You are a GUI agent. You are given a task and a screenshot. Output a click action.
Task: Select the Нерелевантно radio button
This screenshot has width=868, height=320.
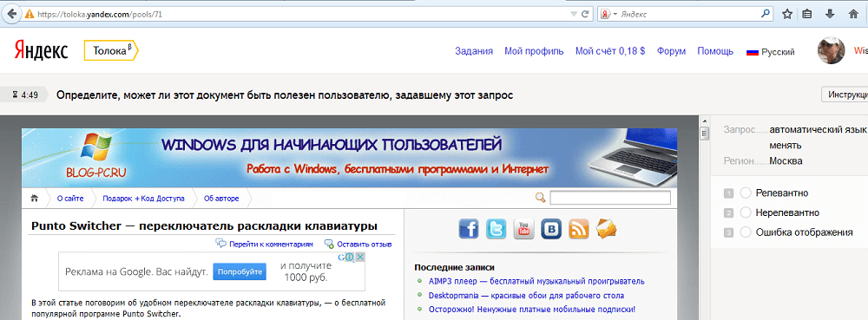pyautogui.click(x=746, y=212)
